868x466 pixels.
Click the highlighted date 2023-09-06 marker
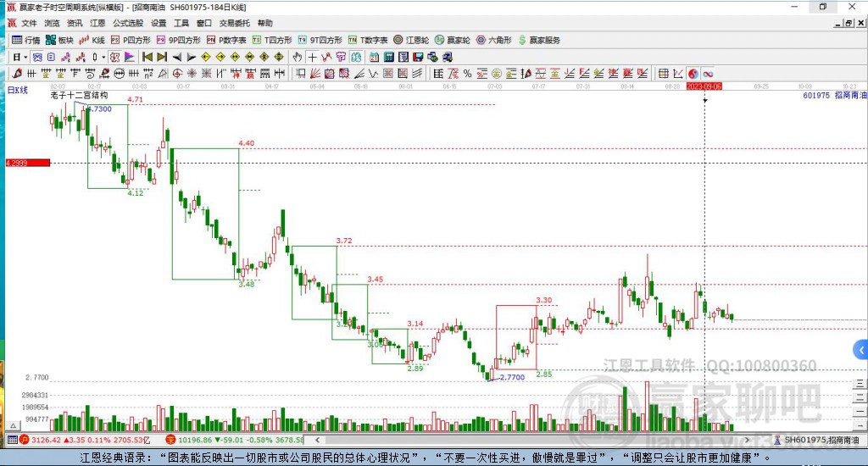click(704, 86)
